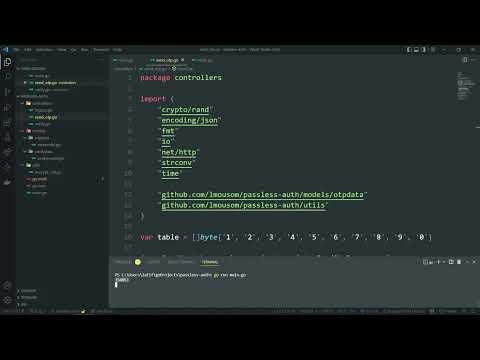The width and height of the screenshot is (480, 360).
Task: Close the bottom panel with X icon
Action: 474,262
